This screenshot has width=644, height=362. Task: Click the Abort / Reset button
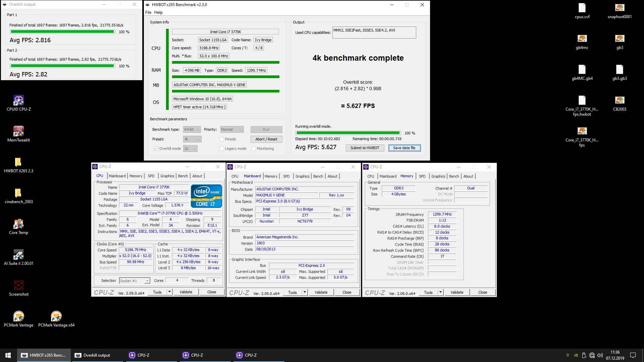click(266, 139)
